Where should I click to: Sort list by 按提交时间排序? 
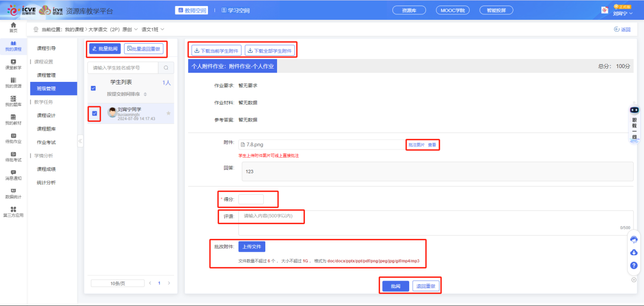click(127, 95)
